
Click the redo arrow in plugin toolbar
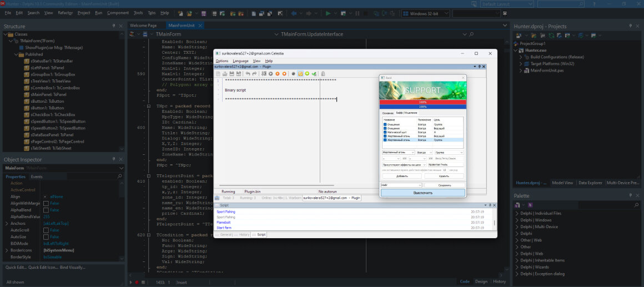[254, 73]
